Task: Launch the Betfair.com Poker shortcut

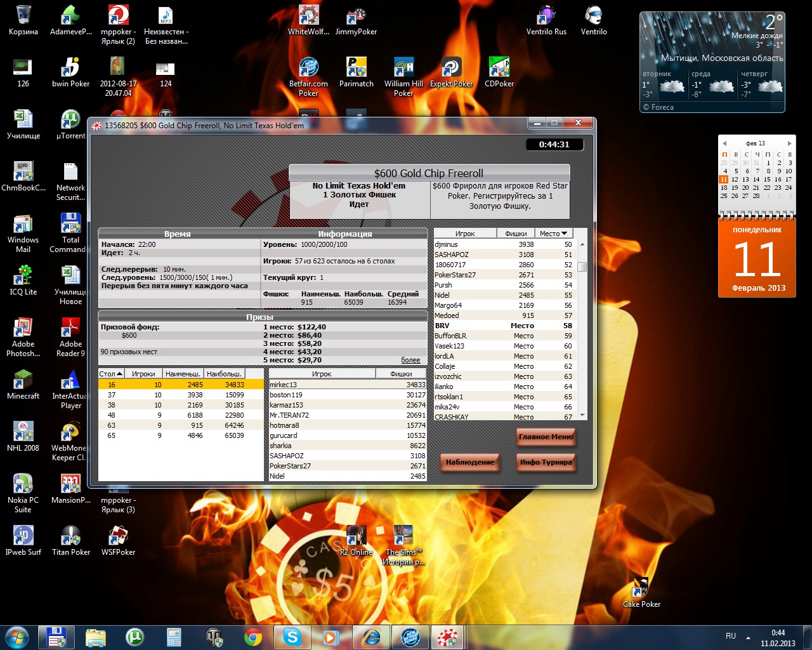Action: 308,69
